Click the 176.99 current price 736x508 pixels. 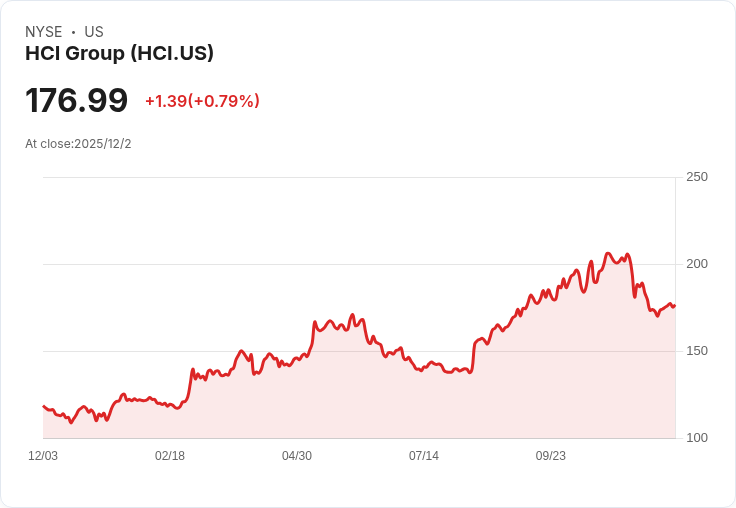pyautogui.click(x=77, y=101)
